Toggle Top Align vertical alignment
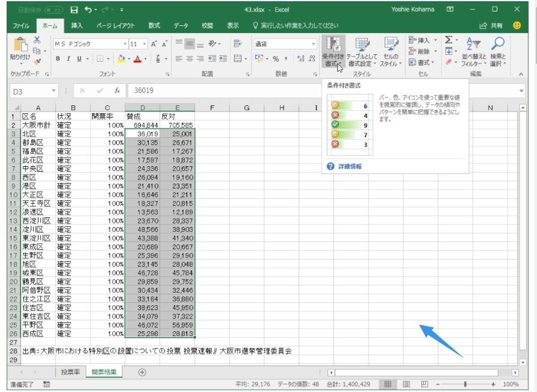This screenshot has width=537, height=392. click(179, 43)
